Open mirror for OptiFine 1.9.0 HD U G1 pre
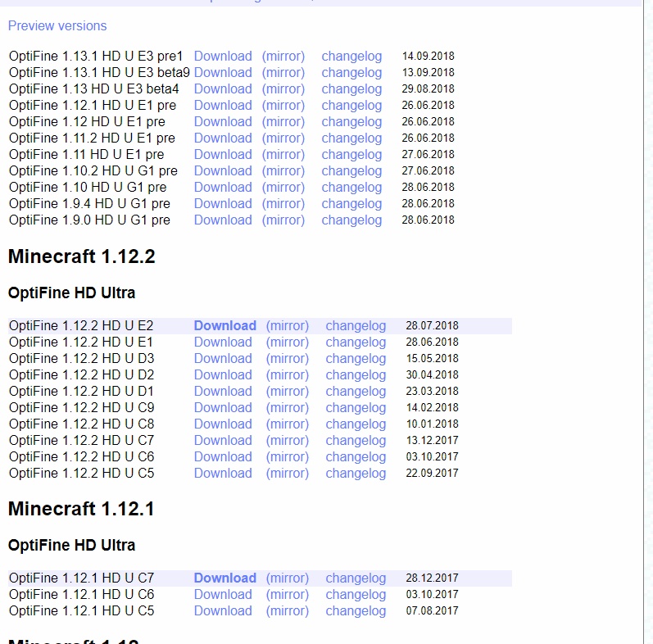 283,220
